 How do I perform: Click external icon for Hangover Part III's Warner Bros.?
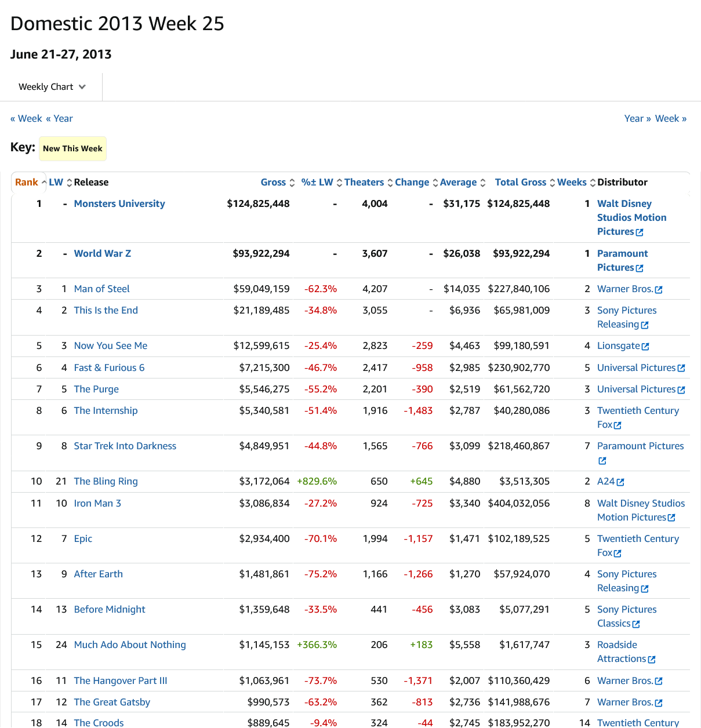pos(659,681)
